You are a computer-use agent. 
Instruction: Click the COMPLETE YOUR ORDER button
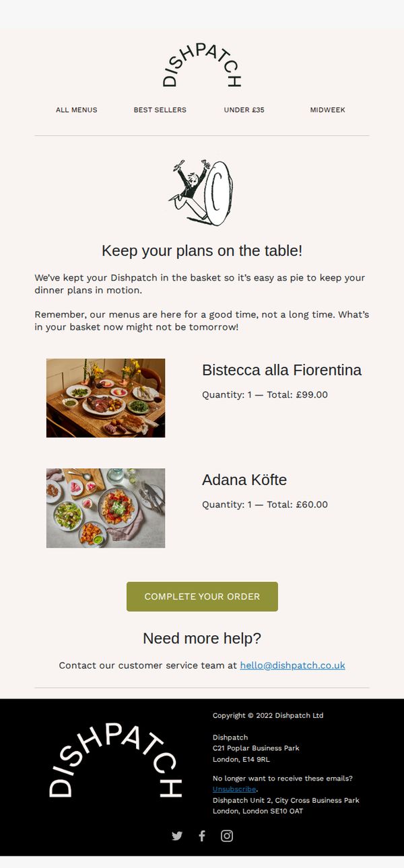point(202,597)
